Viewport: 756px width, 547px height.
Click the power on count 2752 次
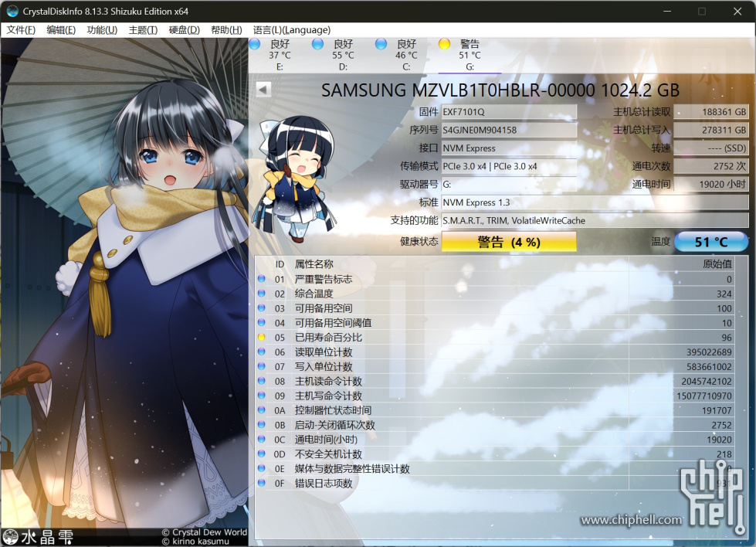(x=710, y=166)
